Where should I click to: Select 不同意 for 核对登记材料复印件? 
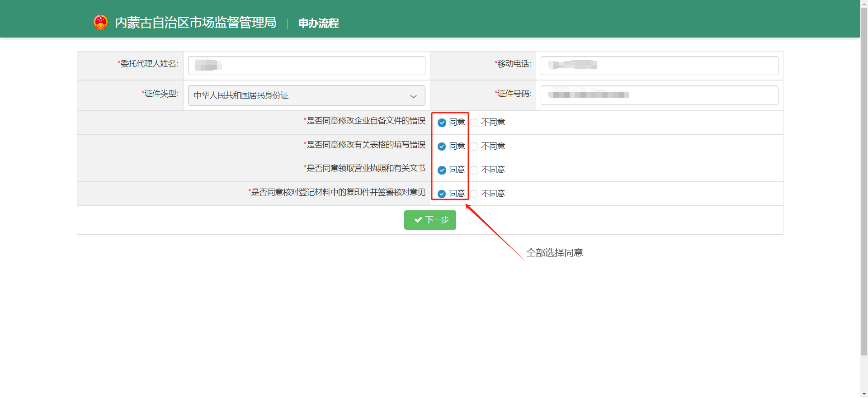[474, 194]
